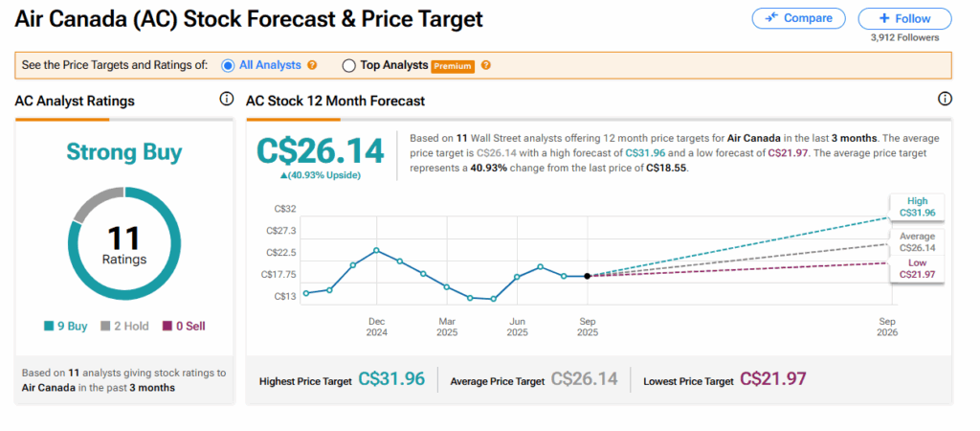Click the Dec 2024 peak data point
Viewport: 980px width, 431px height.
pyautogui.click(x=376, y=250)
